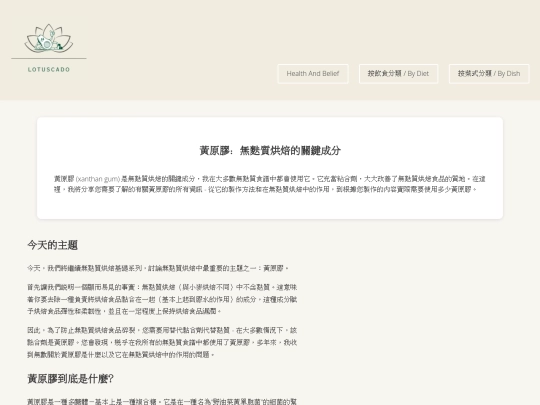This screenshot has height=405, width=540.
Task: Click the LOTUSCADO site name text
Action: (49, 70)
